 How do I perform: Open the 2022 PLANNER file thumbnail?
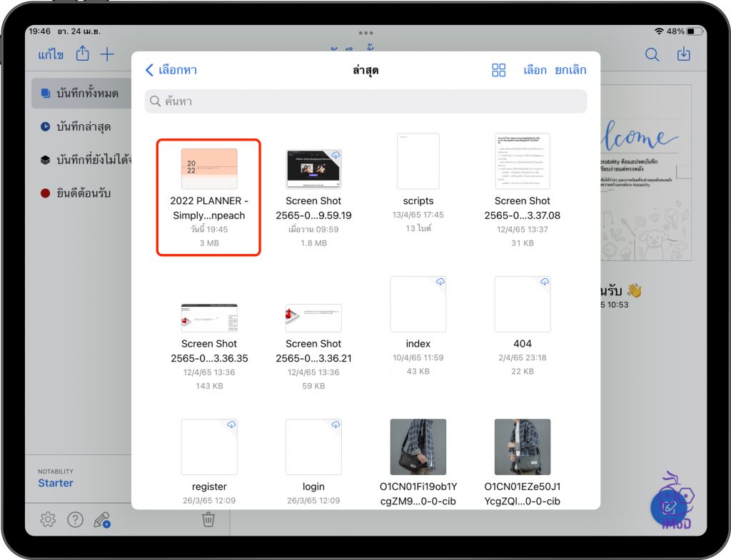click(208, 169)
